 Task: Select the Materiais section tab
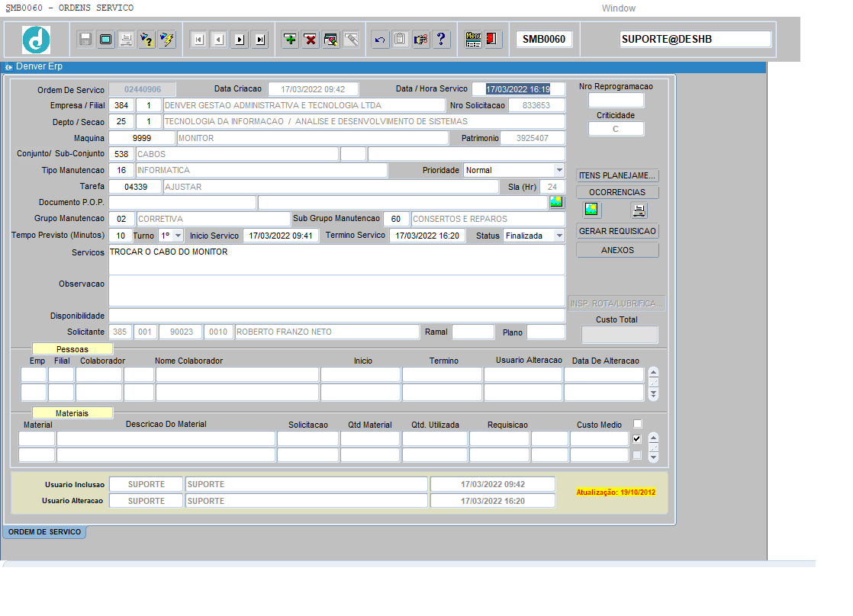72,413
